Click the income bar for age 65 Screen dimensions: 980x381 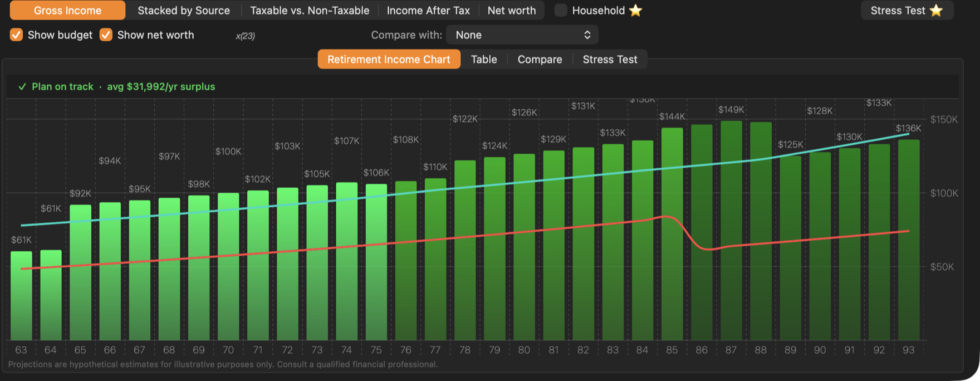(80, 272)
